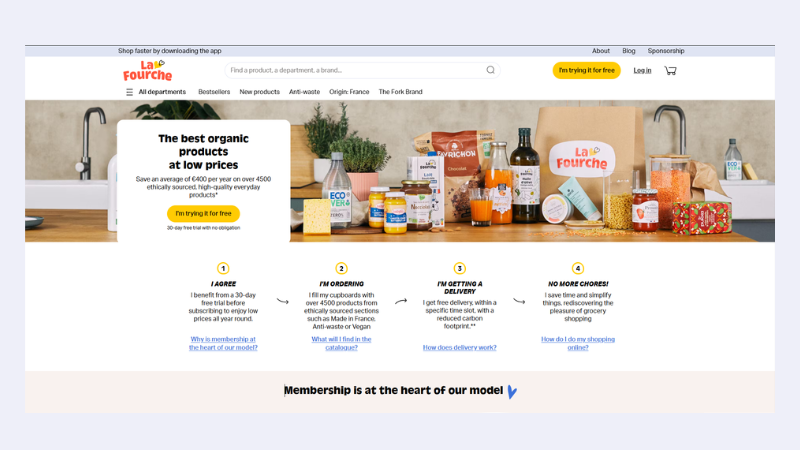Click the step 2 circle icon
Image resolution: width=800 pixels, height=450 pixels.
point(341,268)
